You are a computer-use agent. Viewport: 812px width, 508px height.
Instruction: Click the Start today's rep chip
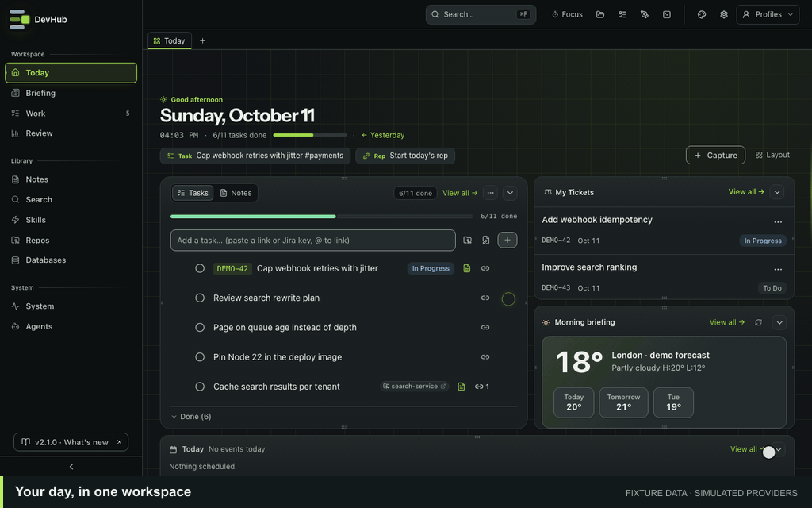[405, 156]
